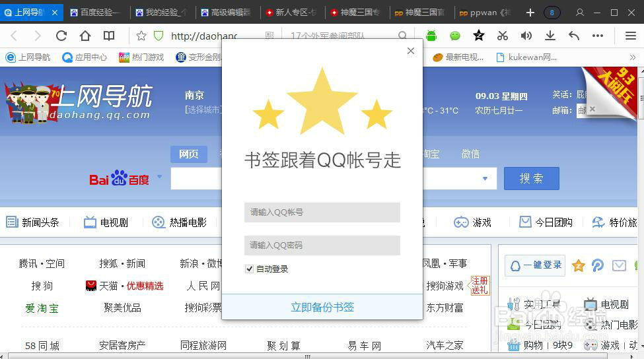Open more tools three-dots icon

[x=598, y=36]
